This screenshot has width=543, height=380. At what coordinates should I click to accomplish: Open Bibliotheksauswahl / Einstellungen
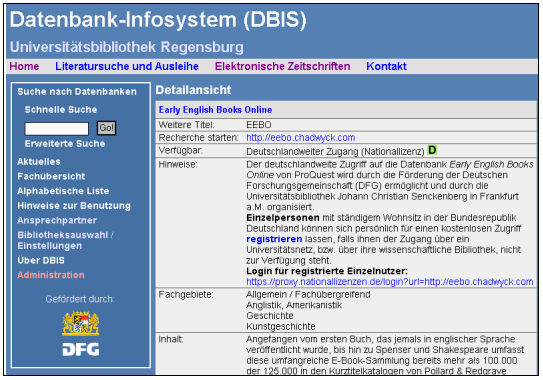(66, 240)
